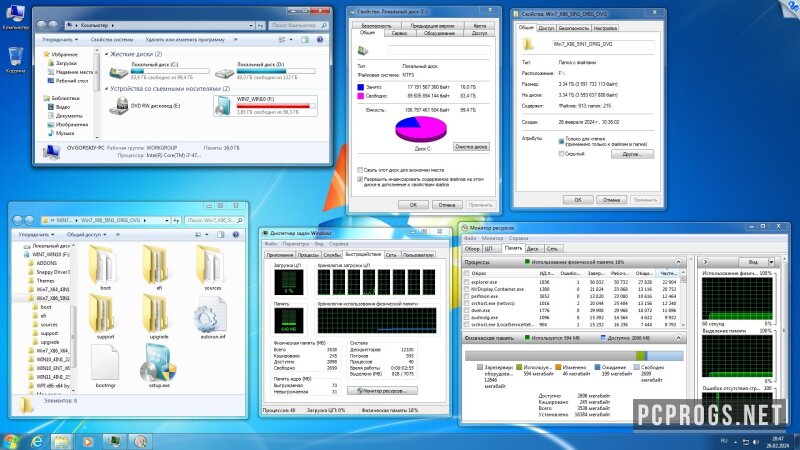Launch Internet Explorer from taskbar
The image size is (800, 450).
pos(37,441)
